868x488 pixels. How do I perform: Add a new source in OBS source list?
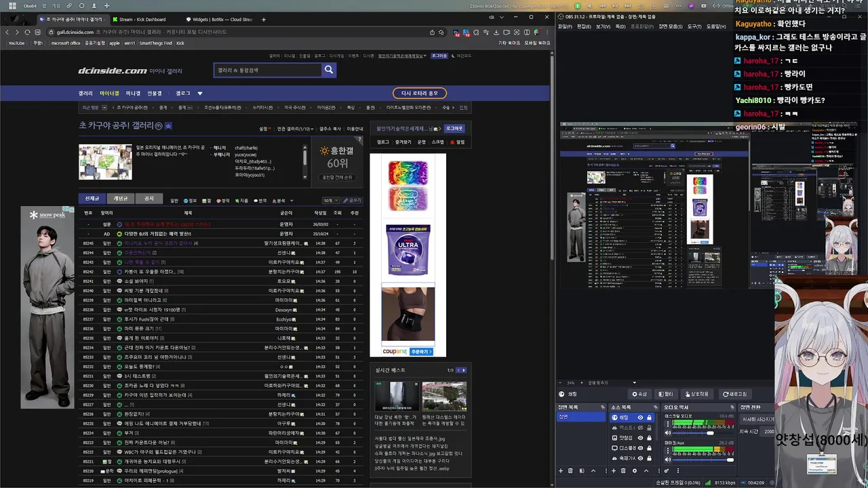click(614, 471)
